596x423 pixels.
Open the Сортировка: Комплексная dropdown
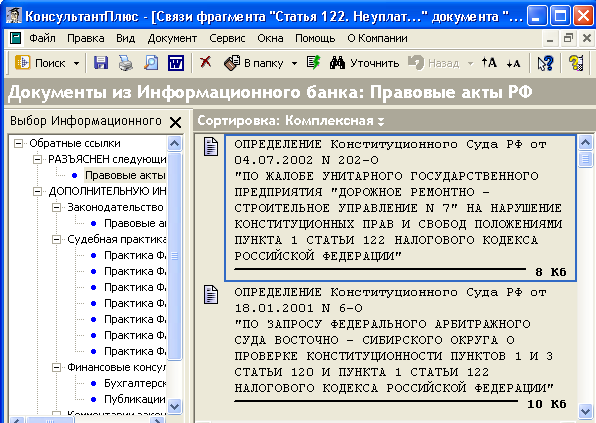coord(291,121)
